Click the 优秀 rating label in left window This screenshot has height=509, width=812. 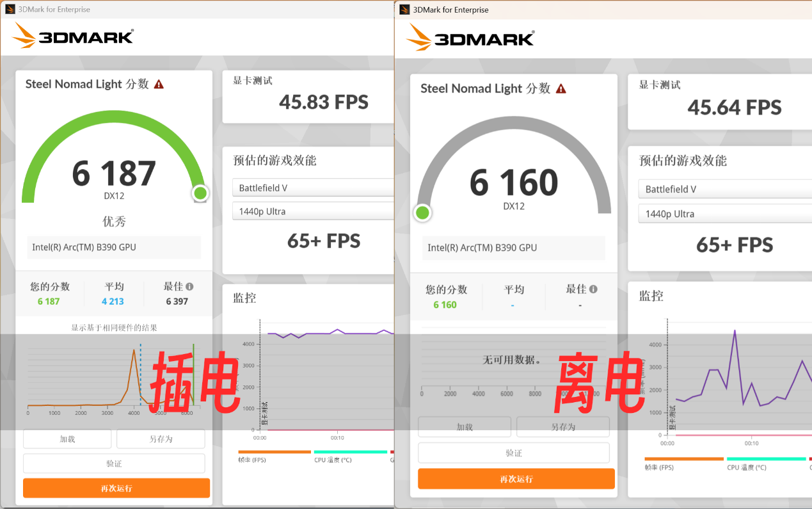coord(115,222)
